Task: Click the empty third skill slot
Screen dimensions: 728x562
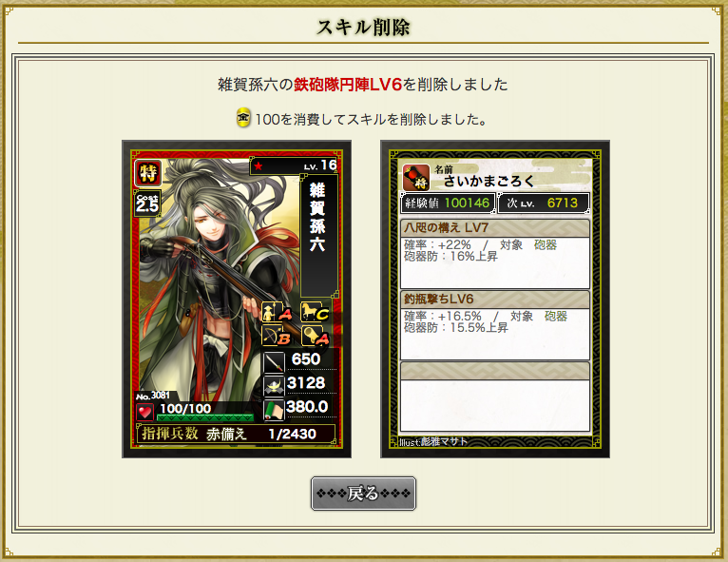Action: click(495, 397)
